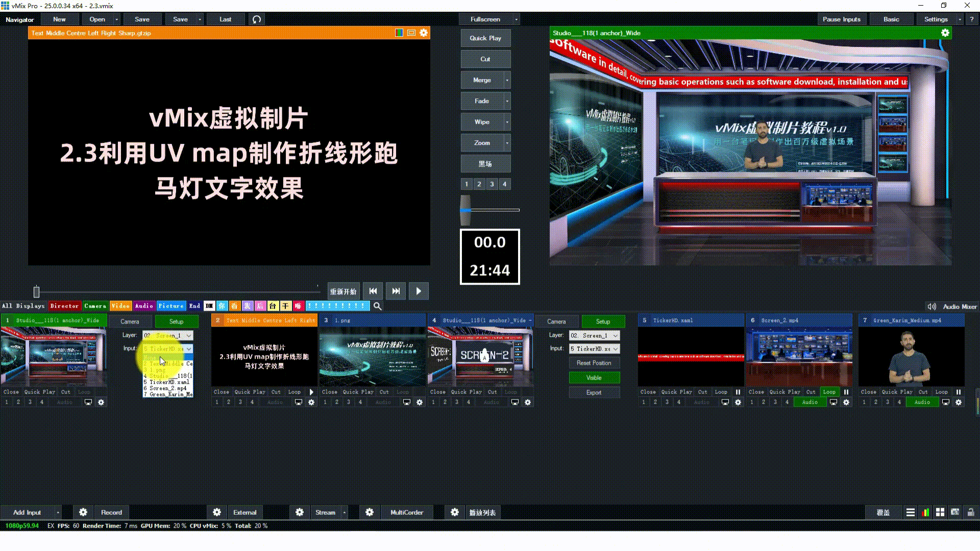Click the Reset Position button

click(x=594, y=363)
